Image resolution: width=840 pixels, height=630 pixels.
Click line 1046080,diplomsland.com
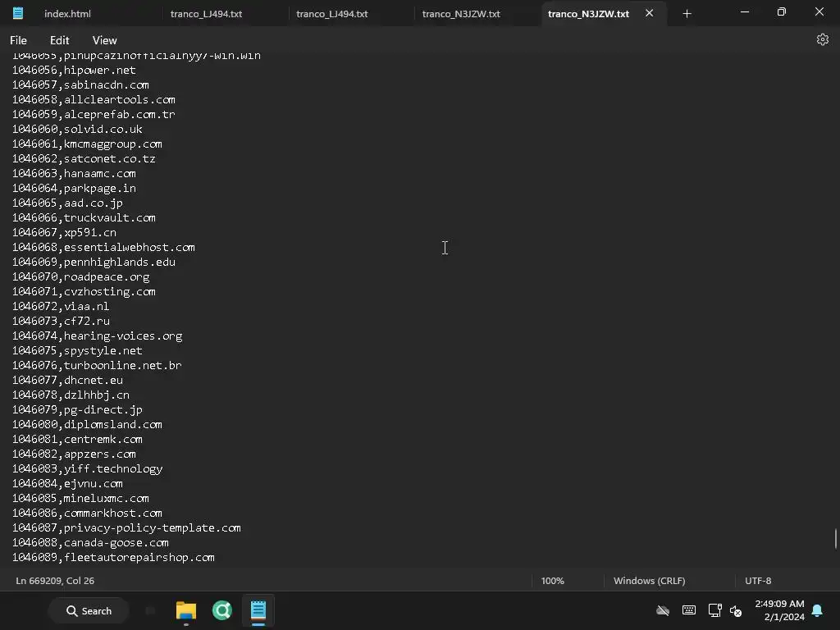(x=87, y=424)
